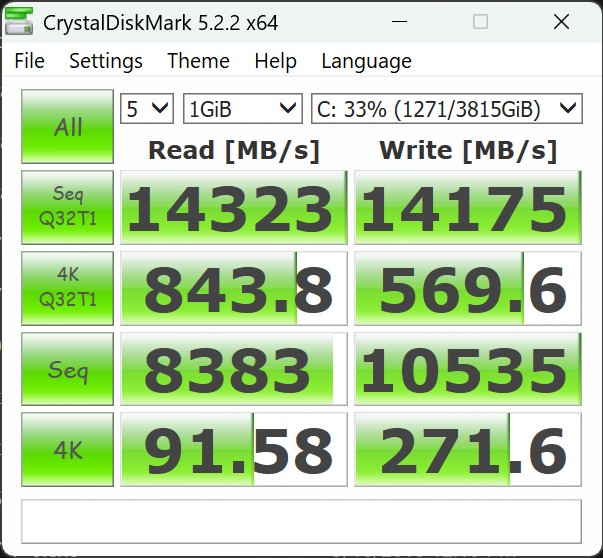Open the drive selector showing C: 33%
This screenshot has width=603, height=558.
click(x=446, y=109)
